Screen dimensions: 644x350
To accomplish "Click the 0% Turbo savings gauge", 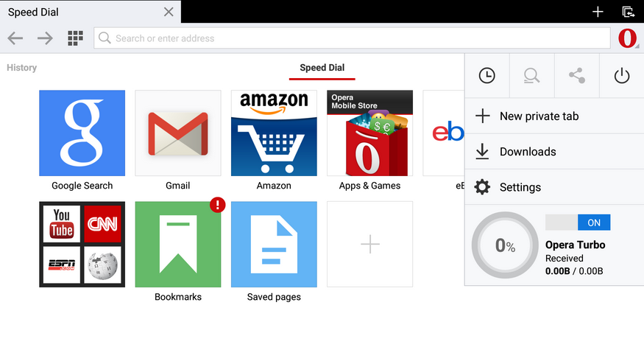I will [505, 245].
